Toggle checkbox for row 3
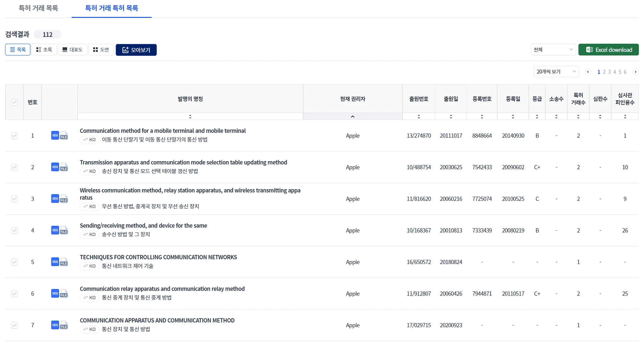 pos(14,199)
